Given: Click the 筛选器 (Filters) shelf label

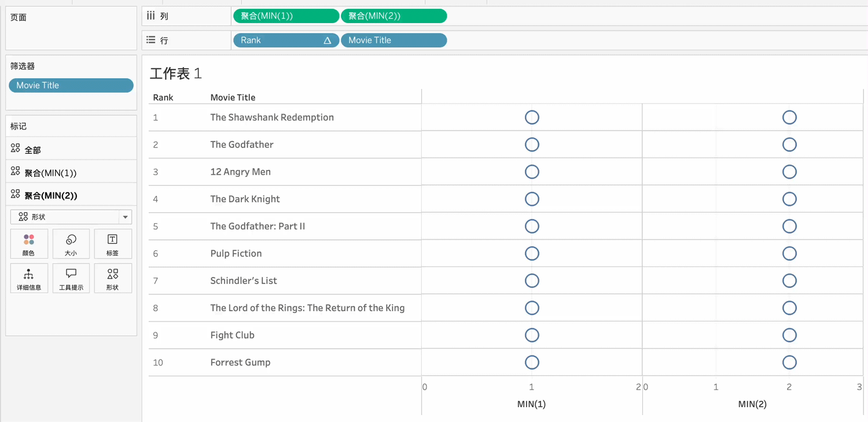Looking at the screenshot, I should coord(23,66).
